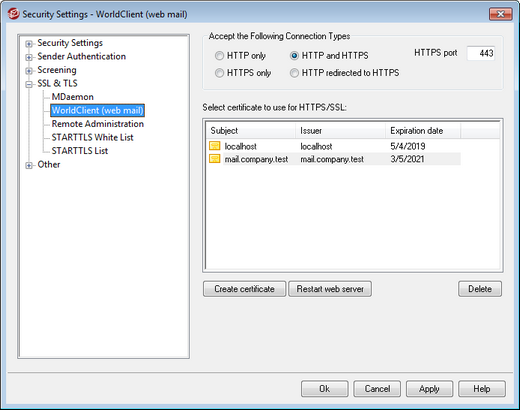Collapse the SSL & TLS node
Viewport: 520px width, 410px height.
[29, 84]
